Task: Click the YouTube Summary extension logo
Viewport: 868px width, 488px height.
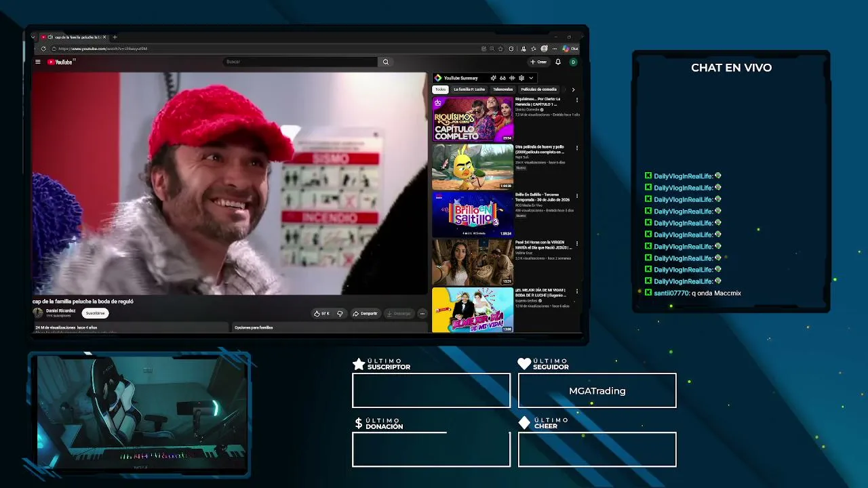Action: (438, 78)
